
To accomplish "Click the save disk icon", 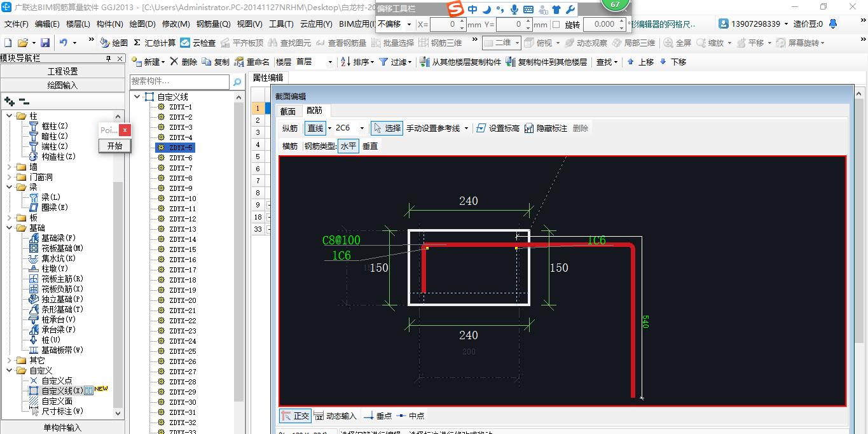I will [x=45, y=43].
